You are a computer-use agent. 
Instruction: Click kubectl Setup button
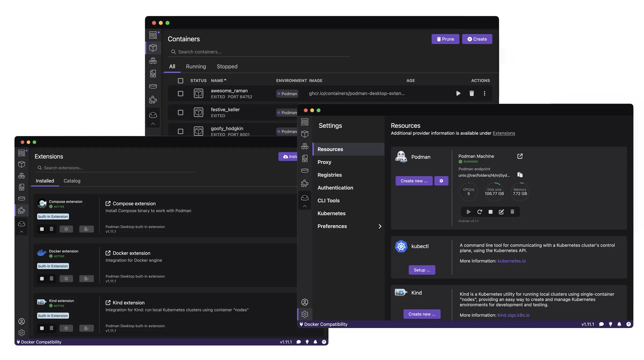(422, 270)
